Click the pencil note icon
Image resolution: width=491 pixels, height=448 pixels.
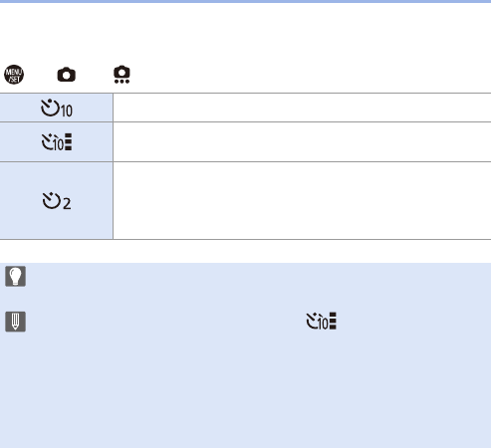tap(15, 322)
